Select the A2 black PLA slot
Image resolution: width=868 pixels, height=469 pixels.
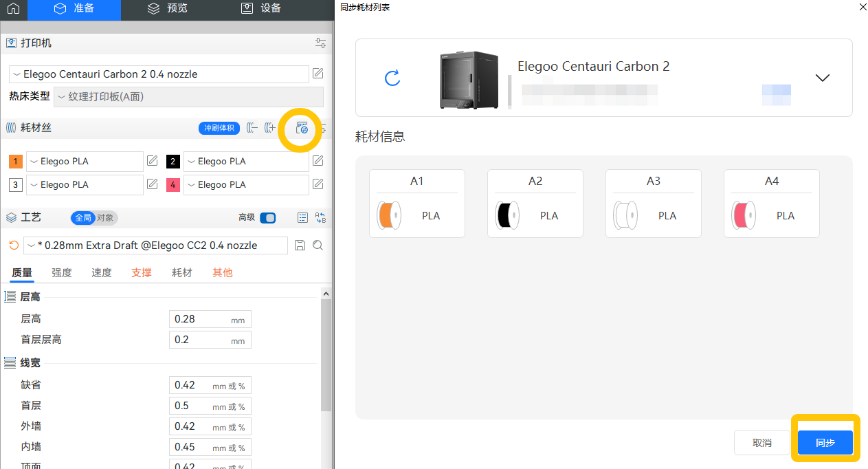point(535,204)
